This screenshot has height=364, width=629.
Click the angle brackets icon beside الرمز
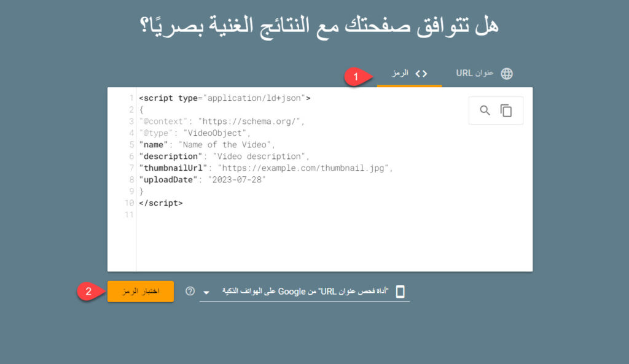[x=421, y=74]
